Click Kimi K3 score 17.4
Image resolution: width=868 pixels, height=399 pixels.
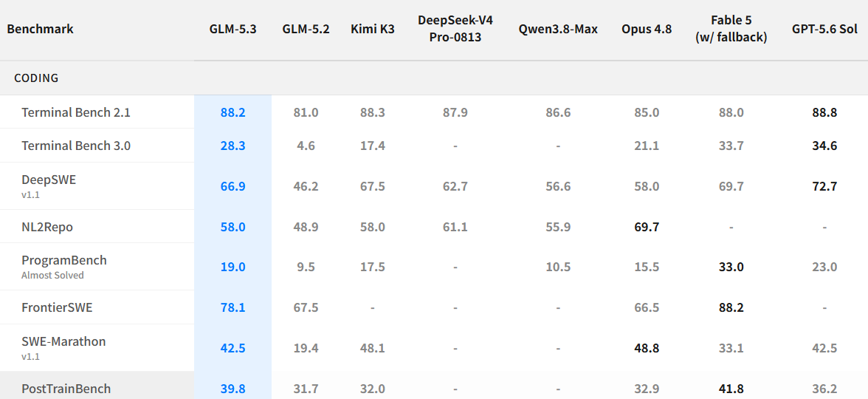(x=373, y=146)
